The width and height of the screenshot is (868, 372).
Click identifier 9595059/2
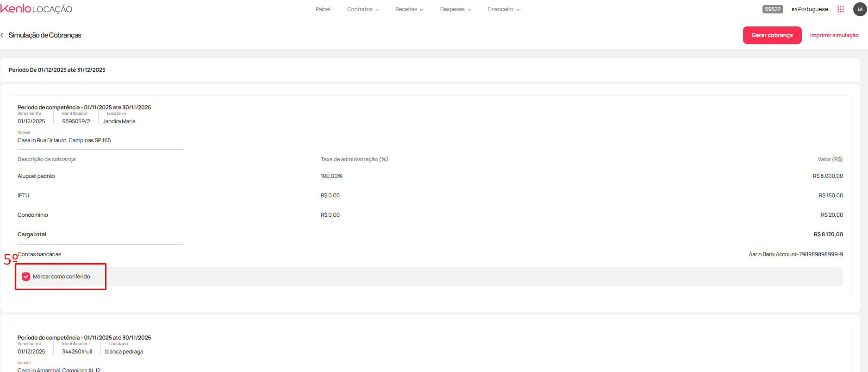(76, 121)
